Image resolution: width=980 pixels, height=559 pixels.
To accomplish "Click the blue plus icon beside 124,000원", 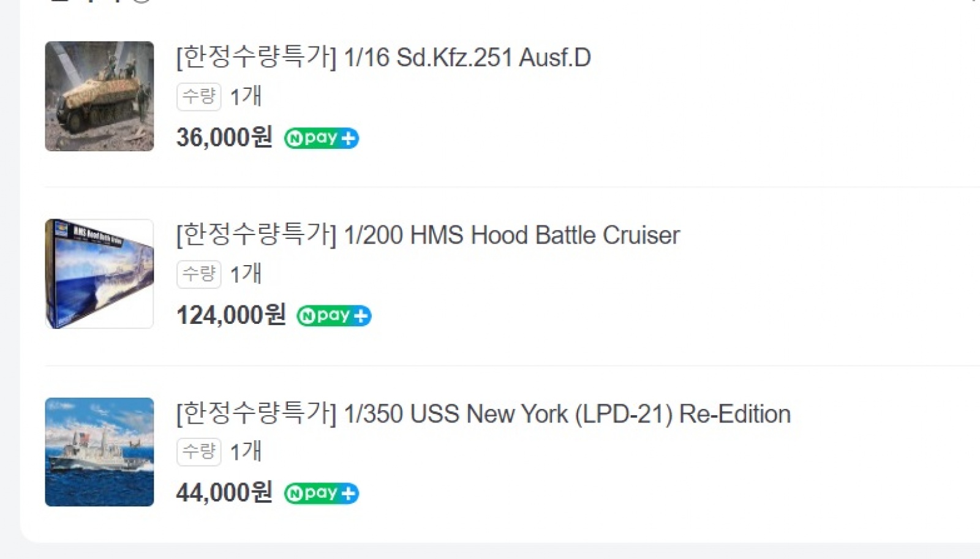I will 361,316.
